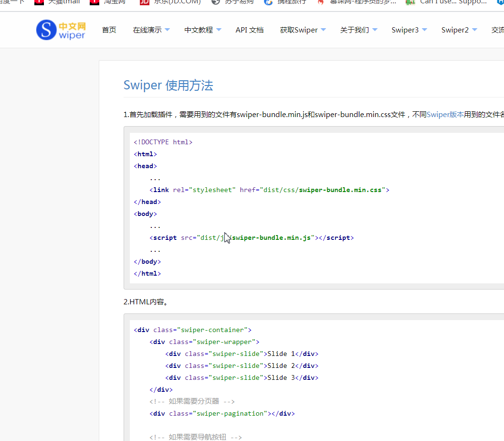Expand the 关于我们 dropdown arrow
Screen dimensions: 504x441
click(375, 30)
